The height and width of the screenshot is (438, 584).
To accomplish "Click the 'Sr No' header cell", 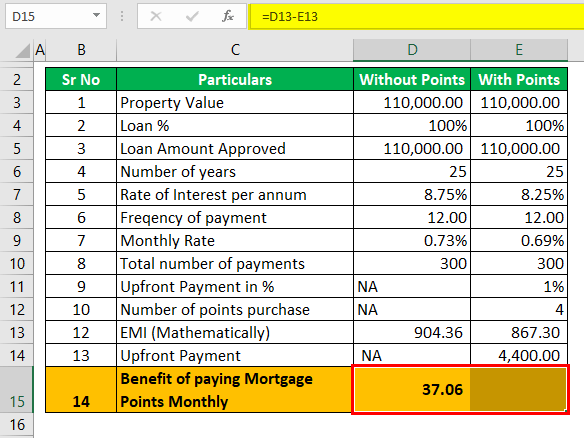I will pos(81,79).
